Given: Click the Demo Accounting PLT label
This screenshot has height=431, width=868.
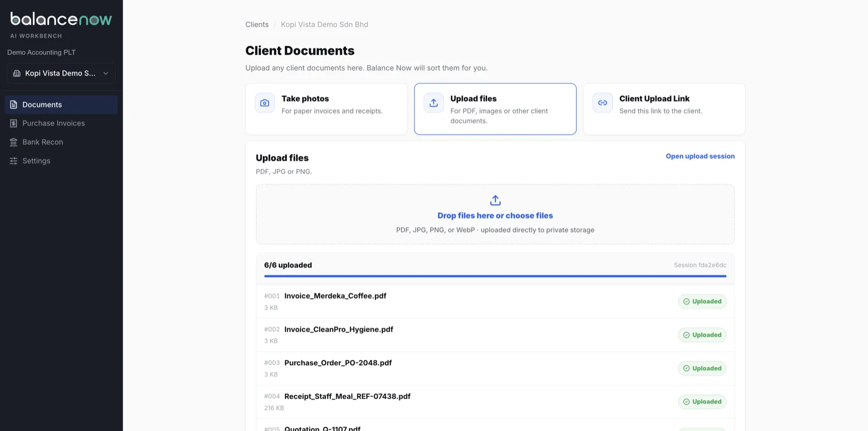Looking at the screenshot, I should point(41,53).
